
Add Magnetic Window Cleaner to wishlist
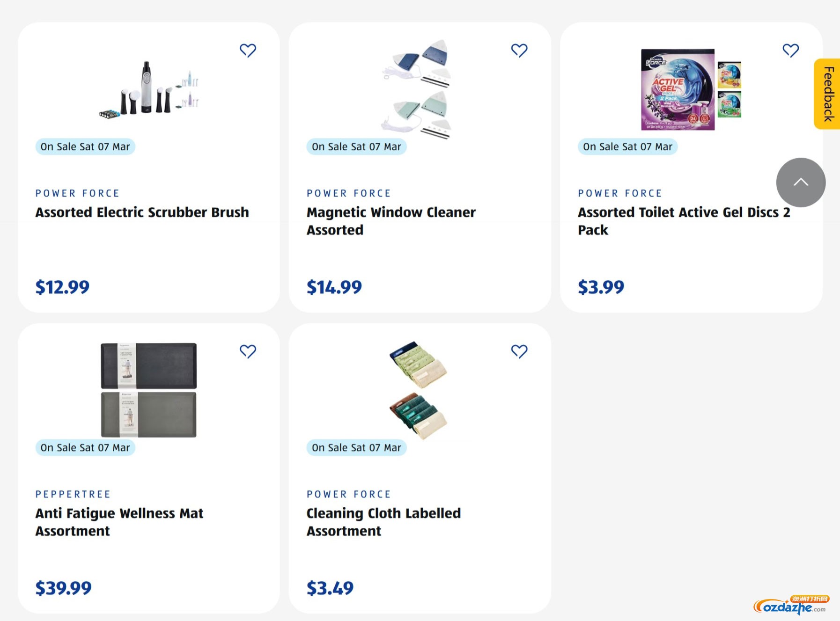(519, 50)
